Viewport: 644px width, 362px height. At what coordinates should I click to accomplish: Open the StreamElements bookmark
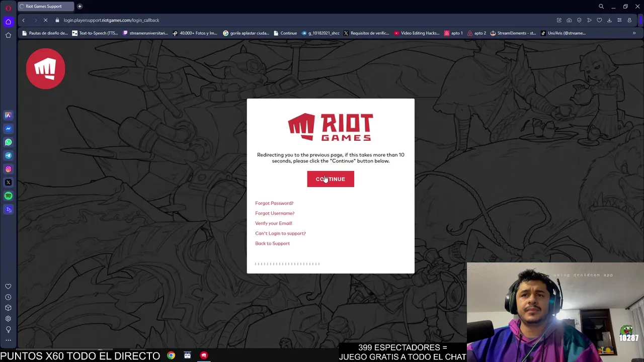(x=513, y=33)
